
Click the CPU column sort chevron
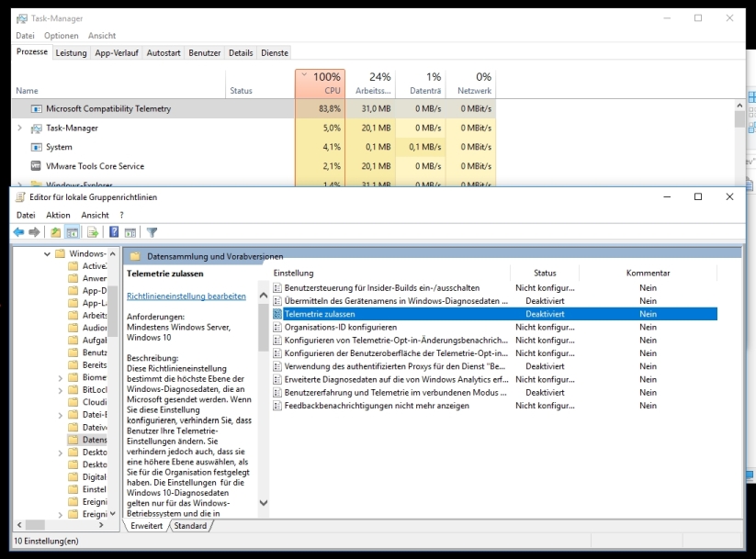[x=304, y=74]
